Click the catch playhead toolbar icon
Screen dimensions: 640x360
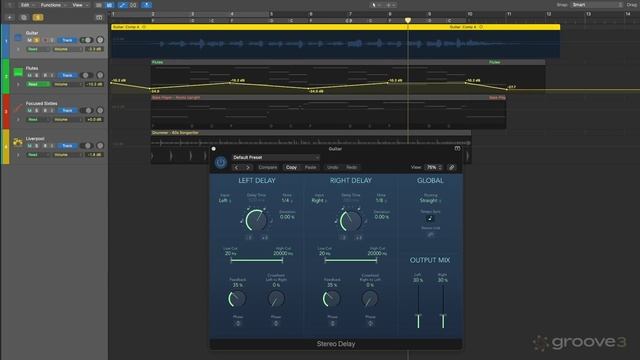pyautogui.click(x=147, y=5)
